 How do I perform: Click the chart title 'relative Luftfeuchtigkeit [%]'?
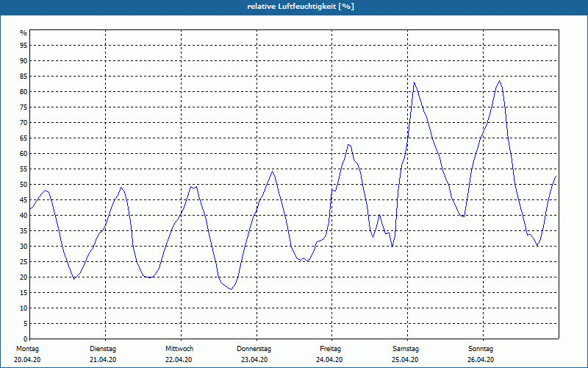[x=301, y=7]
